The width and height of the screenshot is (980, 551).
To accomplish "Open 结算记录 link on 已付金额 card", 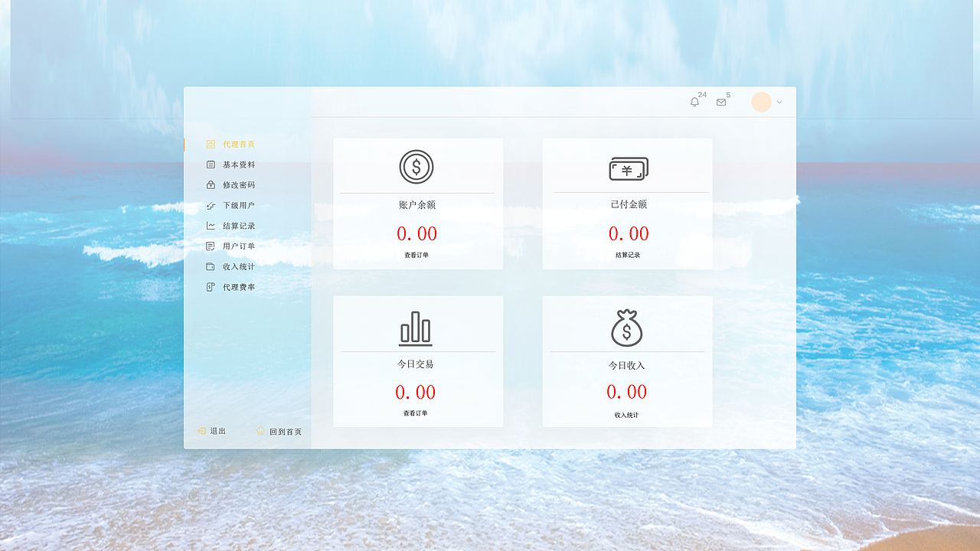I will click(628, 255).
